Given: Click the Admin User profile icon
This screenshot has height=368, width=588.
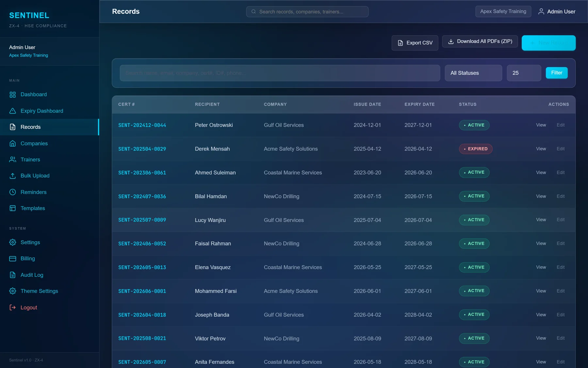Looking at the screenshot, I should (541, 11).
